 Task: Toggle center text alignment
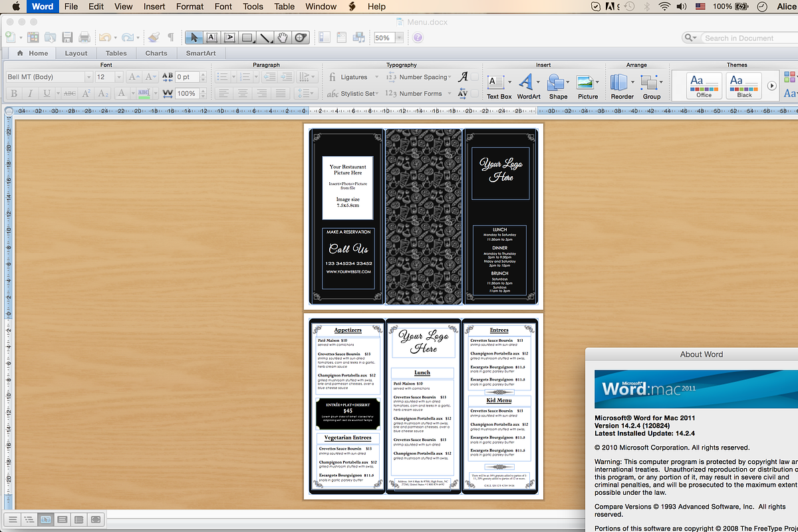point(243,94)
